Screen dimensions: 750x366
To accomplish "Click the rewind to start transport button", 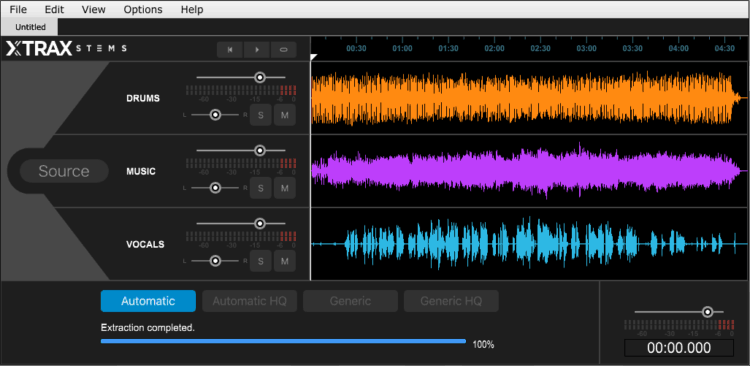I will click(230, 50).
